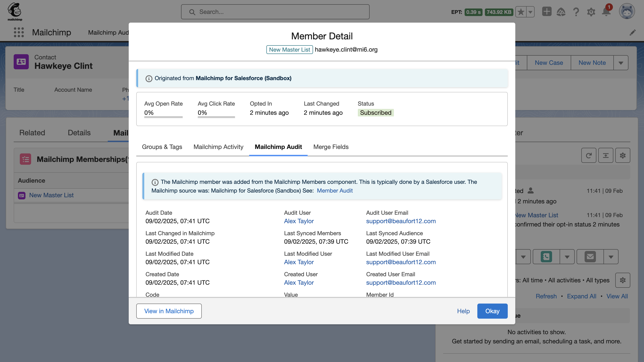Image resolution: width=644 pixels, height=362 pixels.
Task: Click Audit User Email support@beaufort12.com
Action: click(401, 221)
